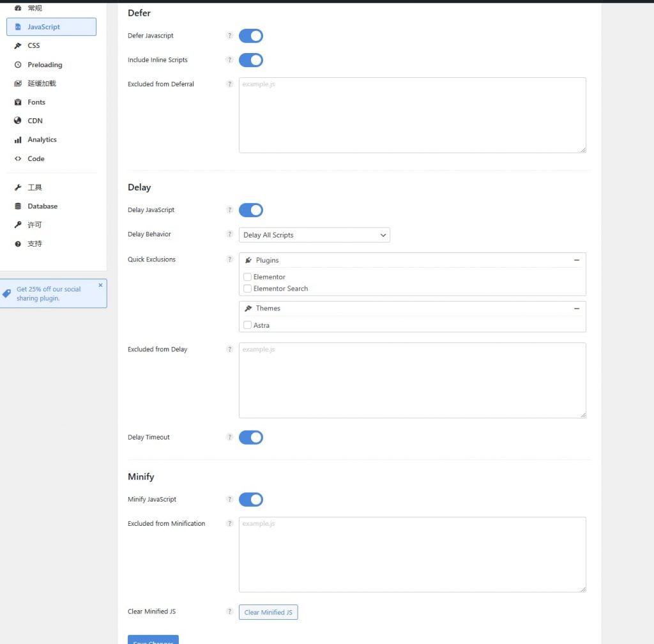Tick the Elementor Search checkbox
This screenshot has height=644, width=654.
247,289
